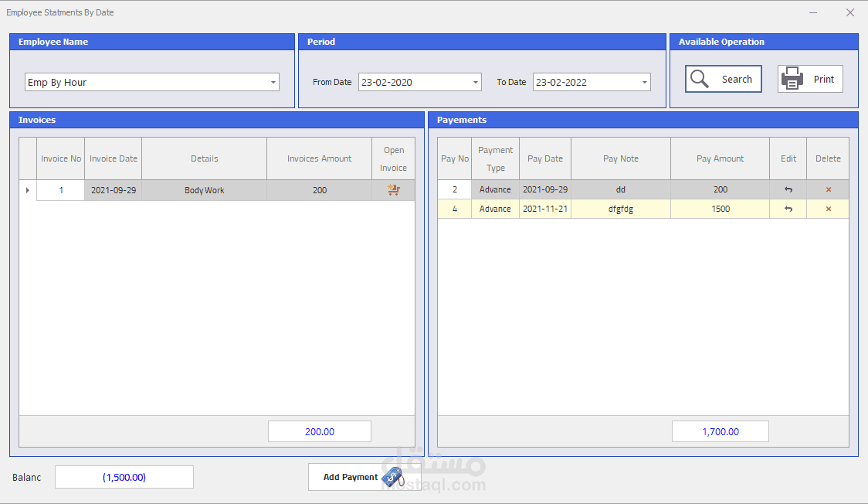Screen dimensions: 868x504
Task: Click the Pay Note column header
Action: click(x=621, y=158)
